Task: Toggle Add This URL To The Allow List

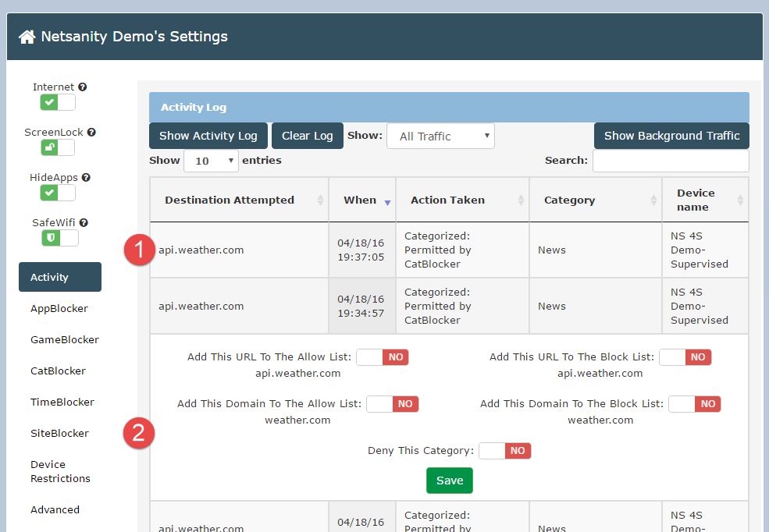Action: pyautogui.click(x=383, y=357)
